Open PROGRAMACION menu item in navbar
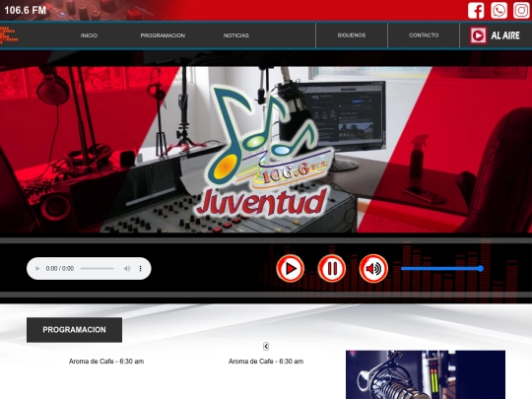 tap(163, 35)
